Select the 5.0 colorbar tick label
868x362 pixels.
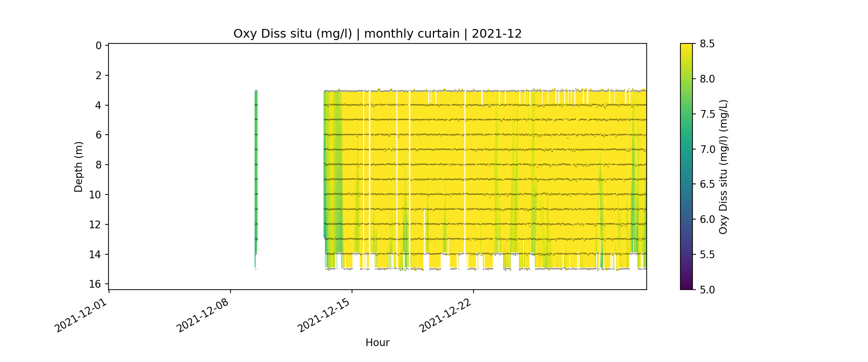[707, 290]
